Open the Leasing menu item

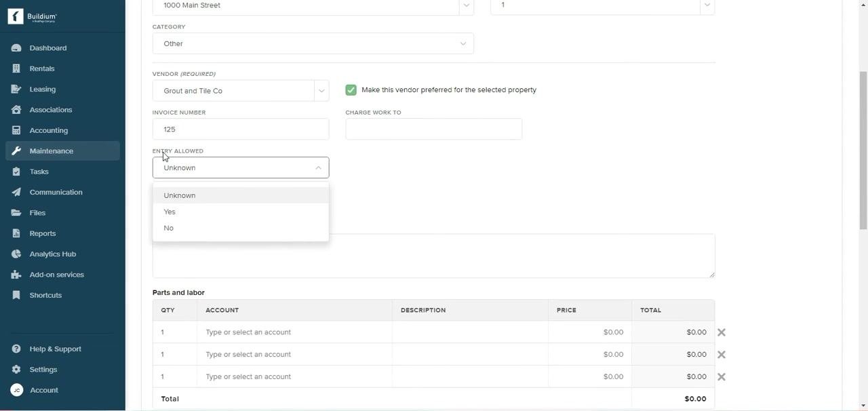pyautogui.click(x=43, y=90)
